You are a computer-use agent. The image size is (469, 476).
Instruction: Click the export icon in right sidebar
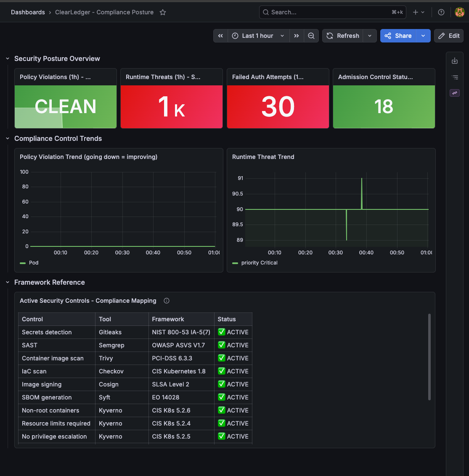[x=455, y=61]
